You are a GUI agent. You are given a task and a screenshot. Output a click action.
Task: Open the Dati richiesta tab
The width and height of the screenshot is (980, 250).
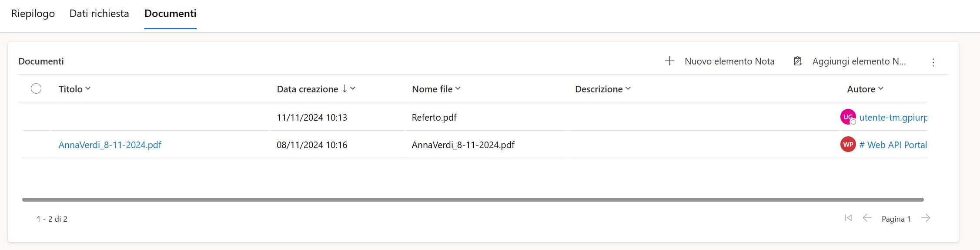[x=99, y=14]
